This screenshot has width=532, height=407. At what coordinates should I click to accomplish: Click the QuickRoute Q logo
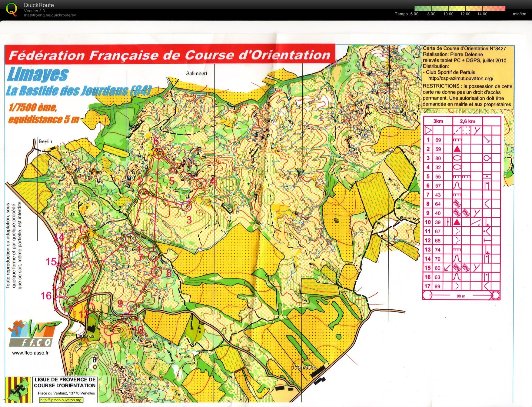tap(12, 9)
